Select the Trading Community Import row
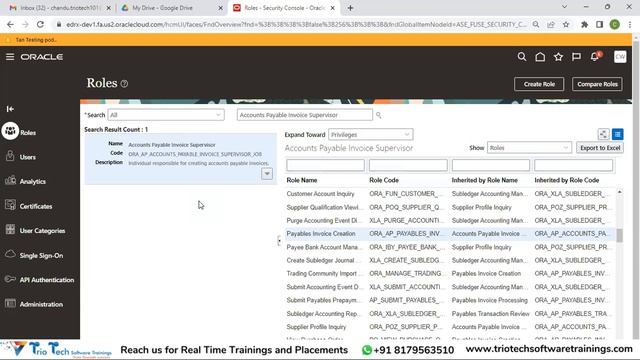This screenshot has width=640, height=360. (x=450, y=273)
